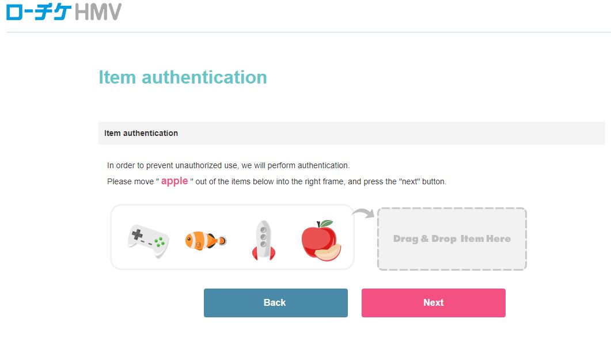
Task: Click the curved gray arrow icon
Action: pos(363,213)
